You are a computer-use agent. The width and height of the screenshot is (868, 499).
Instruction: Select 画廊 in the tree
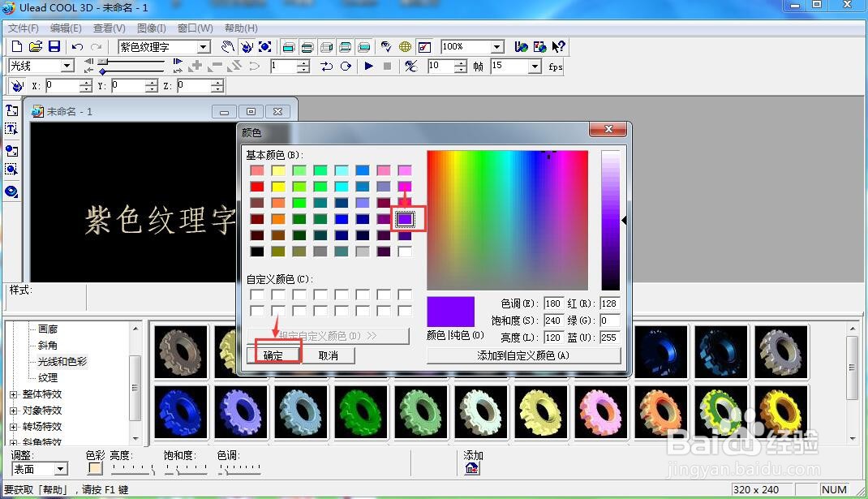tap(48, 329)
